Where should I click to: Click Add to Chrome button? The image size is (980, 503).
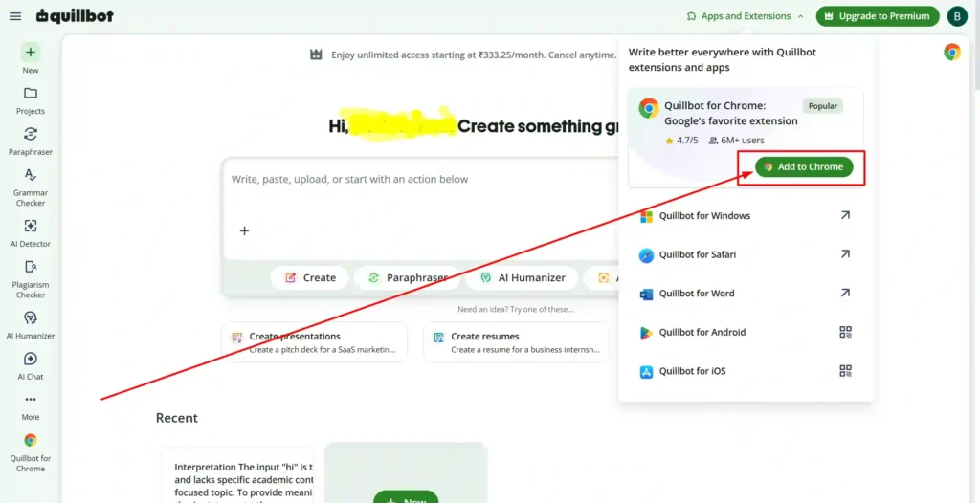tap(804, 166)
